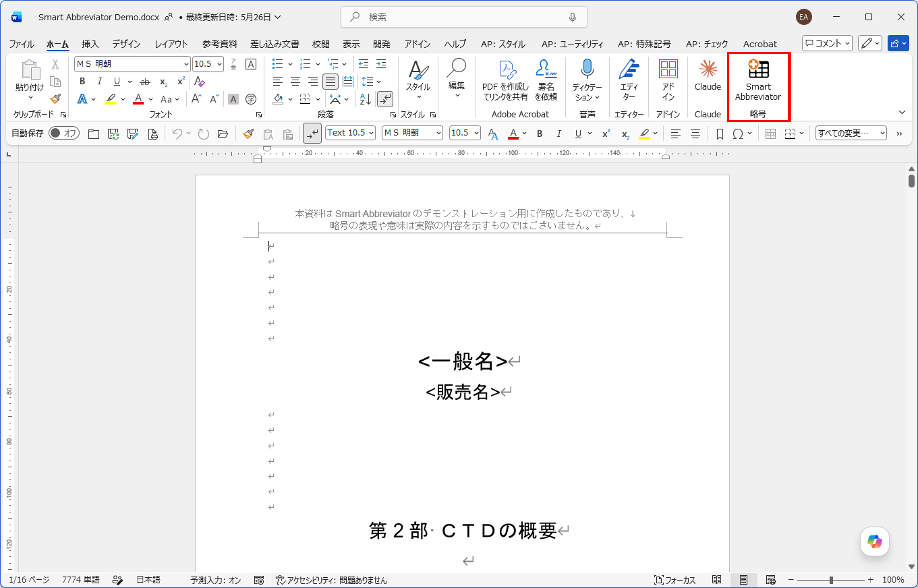Apply strikethrough formatting in ribbon
918x588 pixels.
(145, 82)
